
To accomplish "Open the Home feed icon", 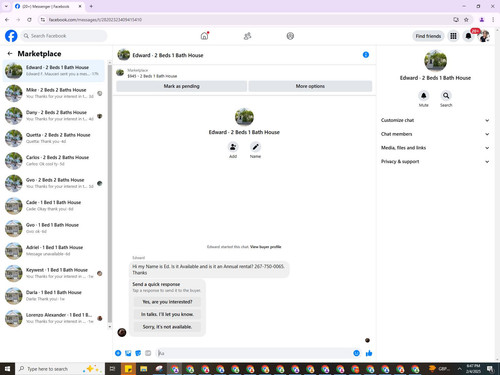I will (x=204, y=36).
